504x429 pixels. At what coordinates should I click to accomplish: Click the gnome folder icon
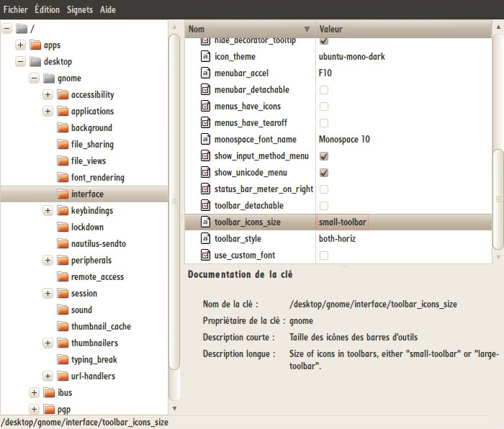tap(49, 78)
